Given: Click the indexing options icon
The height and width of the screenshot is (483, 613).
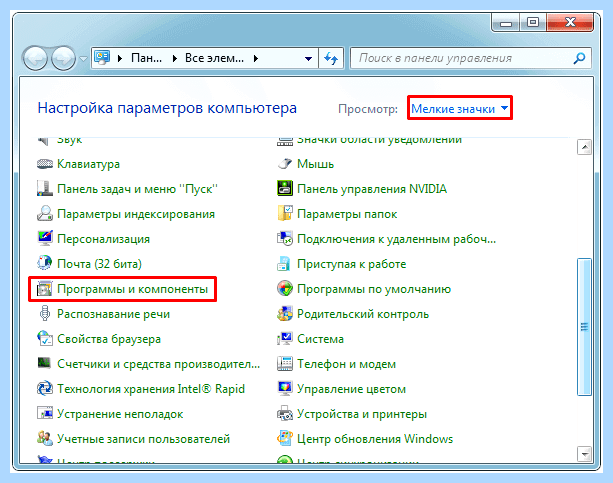Looking at the screenshot, I should pos(45,214).
